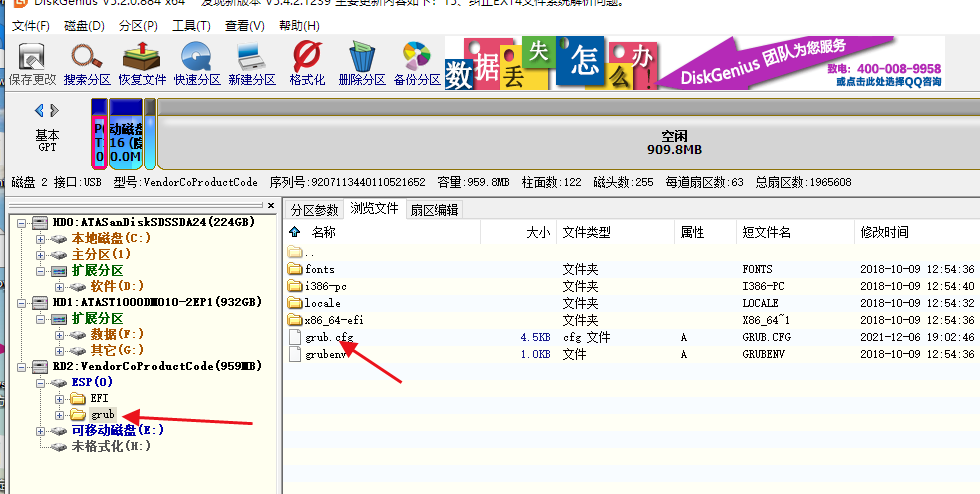Image resolution: width=980 pixels, height=494 pixels.
Task: Switch to the 分区参数 tab
Action: (x=314, y=209)
